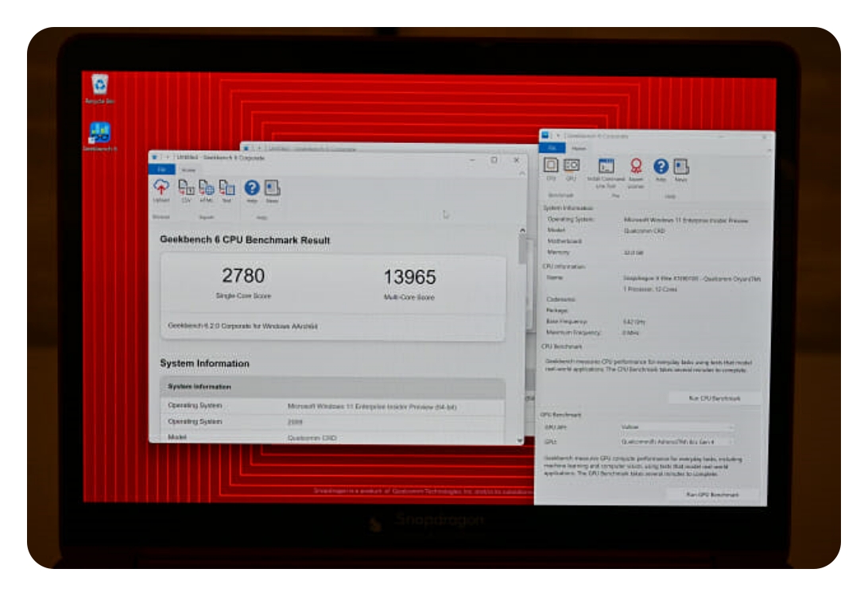The width and height of the screenshot is (868, 596).
Task: Click the 1 Processor, 12 Cores text
Action: [650, 289]
